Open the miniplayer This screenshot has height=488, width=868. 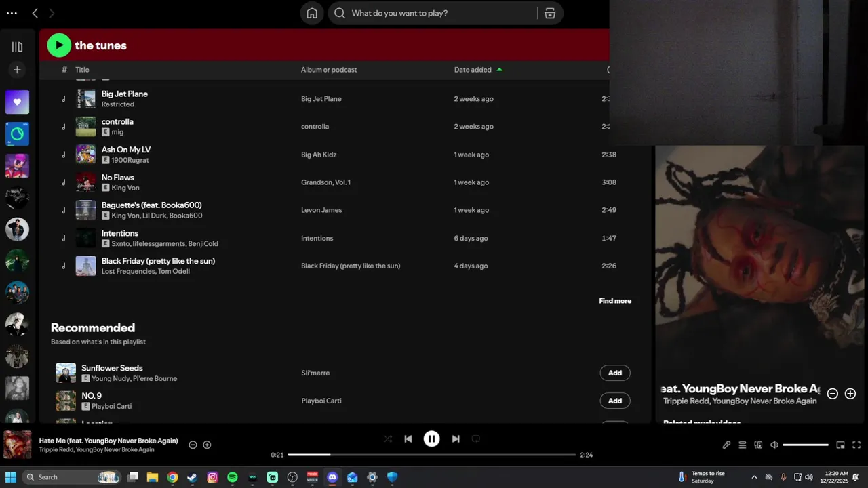[x=840, y=445]
